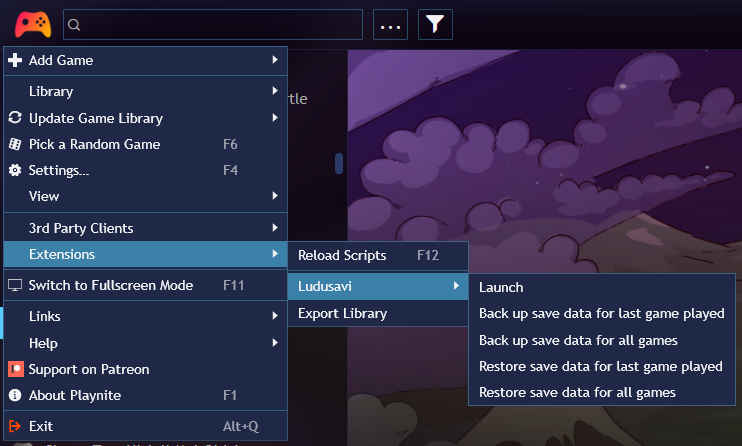This screenshot has width=742, height=446.
Task: Open the filter funnel panel
Action: click(435, 25)
